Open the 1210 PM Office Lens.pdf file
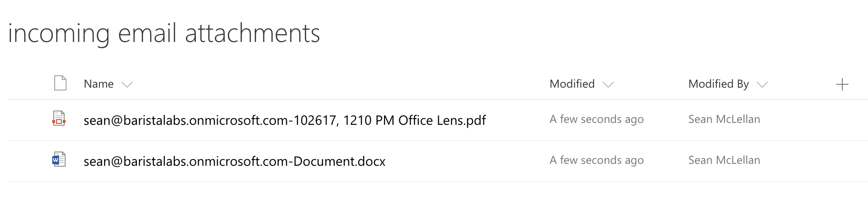Viewport: 868px width, 202px height. tap(285, 120)
